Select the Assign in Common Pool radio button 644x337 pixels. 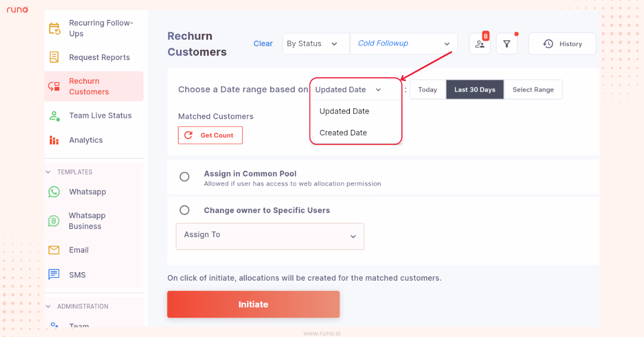[185, 176]
